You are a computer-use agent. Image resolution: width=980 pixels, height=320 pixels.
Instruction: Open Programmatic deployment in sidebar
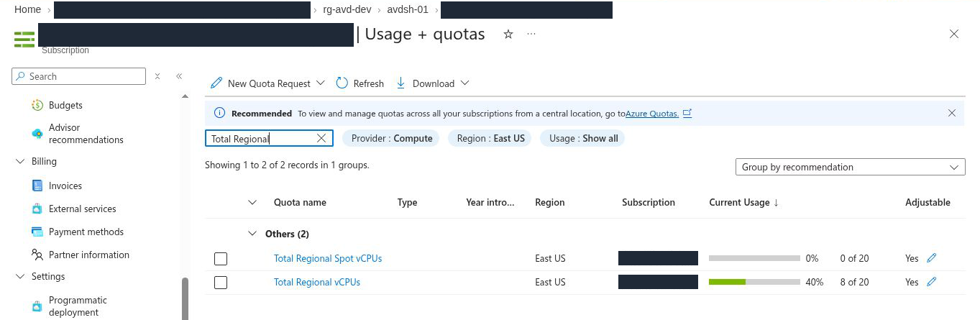78,306
